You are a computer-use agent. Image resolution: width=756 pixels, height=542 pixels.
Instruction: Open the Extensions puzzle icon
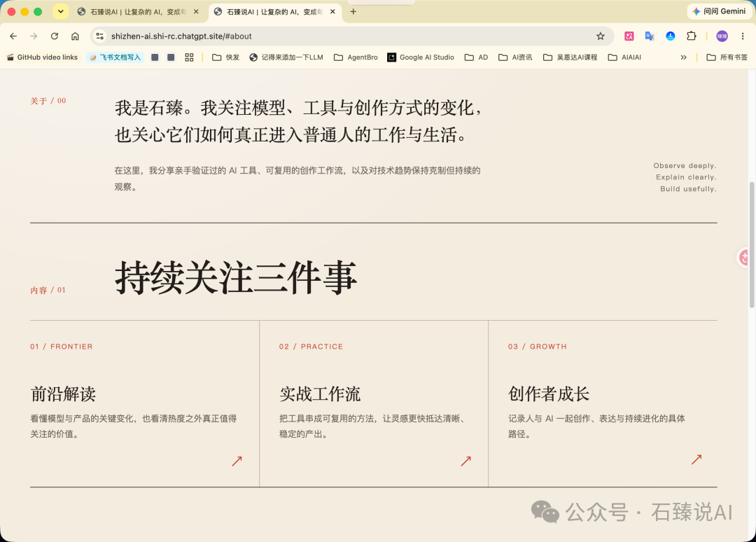692,36
